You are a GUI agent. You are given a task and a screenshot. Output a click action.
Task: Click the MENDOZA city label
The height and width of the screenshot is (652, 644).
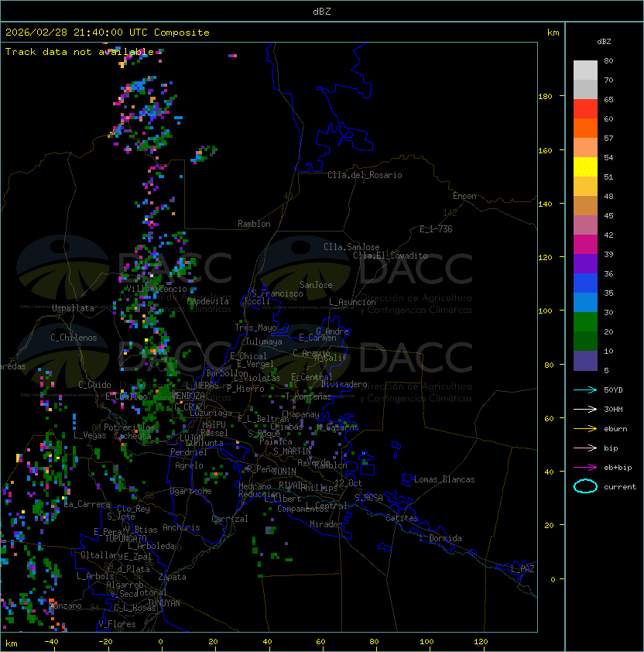(189, 395)
